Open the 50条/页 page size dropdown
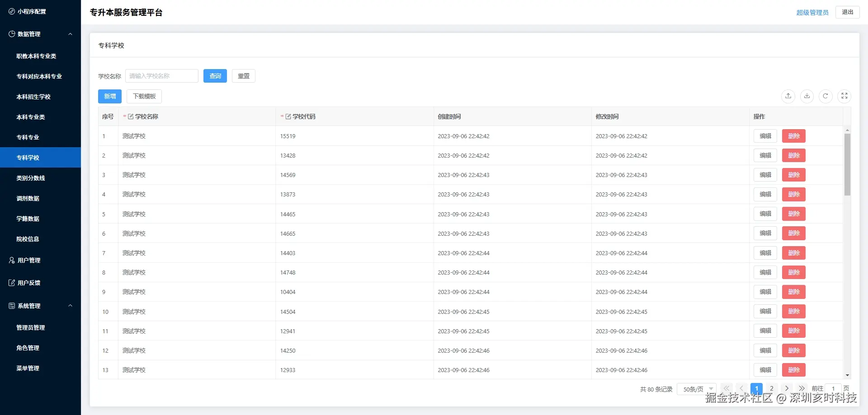The image size is (868, 415). click(696, 389)
